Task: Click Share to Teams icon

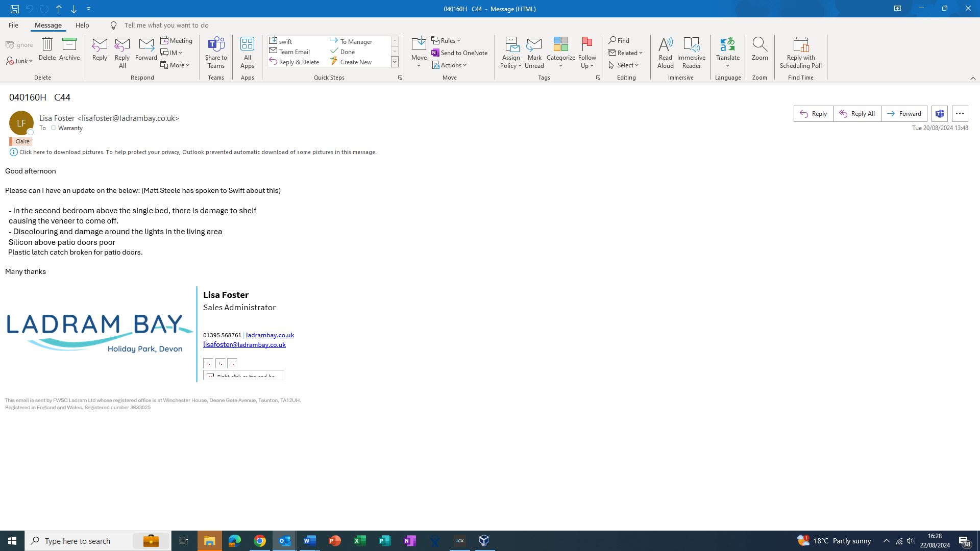Action: coord(216,52)
